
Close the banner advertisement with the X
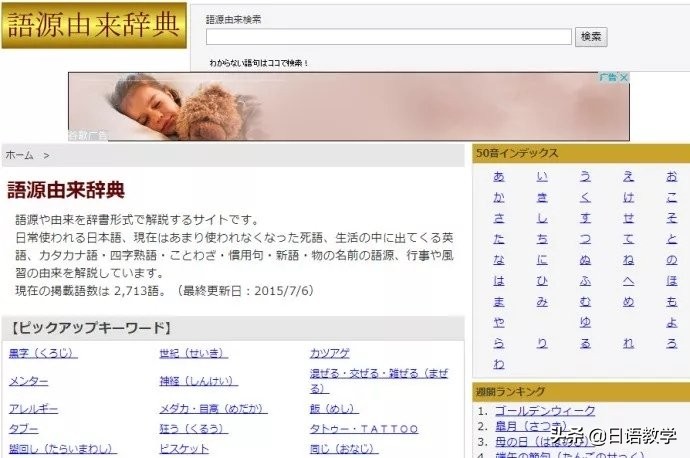click(x=624, y=77)
